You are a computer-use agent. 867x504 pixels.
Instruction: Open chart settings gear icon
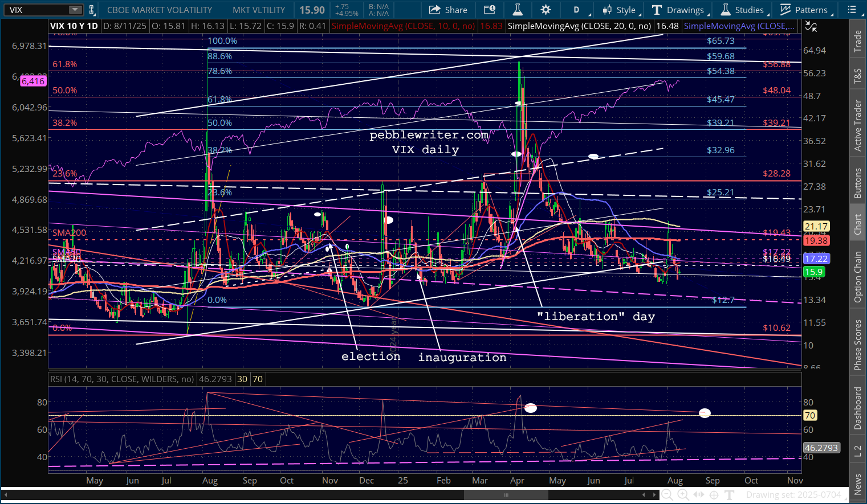click(546, 10)
